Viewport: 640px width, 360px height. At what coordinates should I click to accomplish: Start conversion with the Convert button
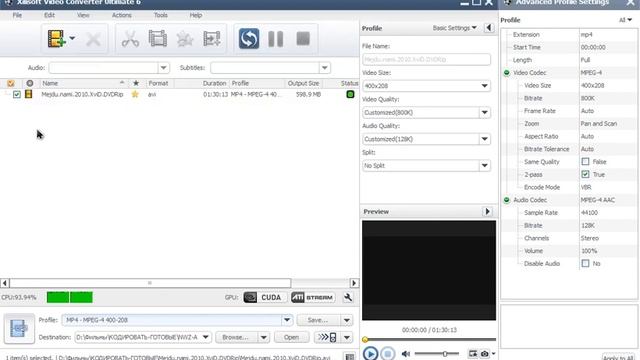pos(249,39)
